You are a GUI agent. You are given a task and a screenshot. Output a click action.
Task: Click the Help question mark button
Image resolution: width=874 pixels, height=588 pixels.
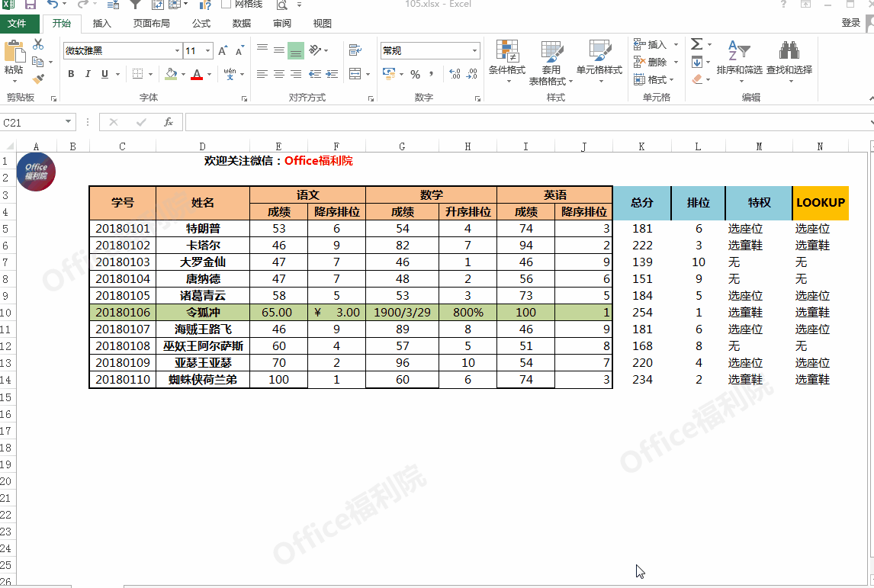(784, 5)
